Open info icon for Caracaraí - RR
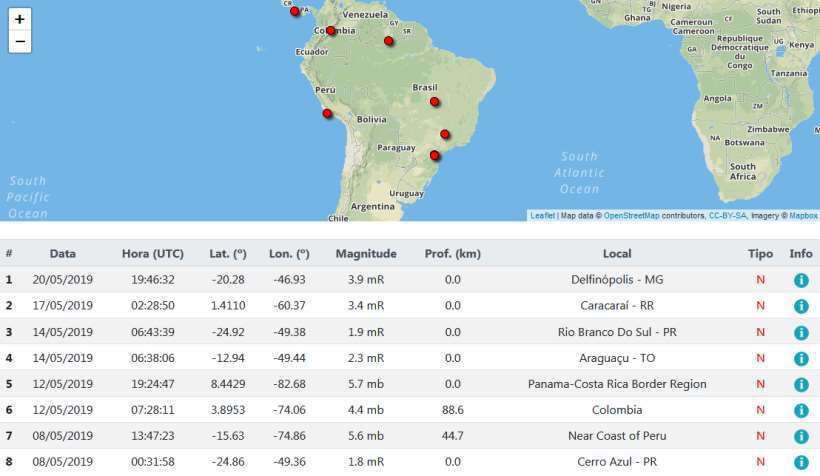 click(800, 306)
